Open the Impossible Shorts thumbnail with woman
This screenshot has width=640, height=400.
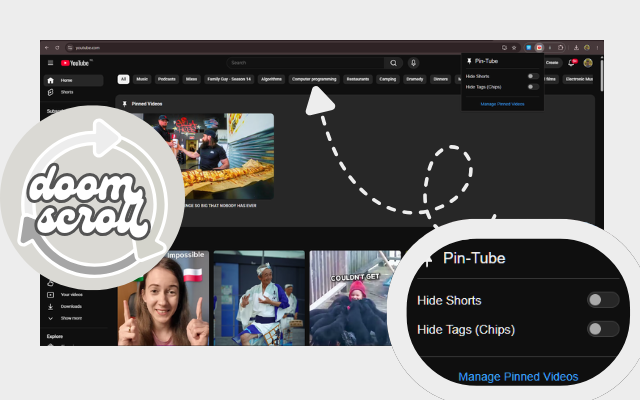coord(163,298)
